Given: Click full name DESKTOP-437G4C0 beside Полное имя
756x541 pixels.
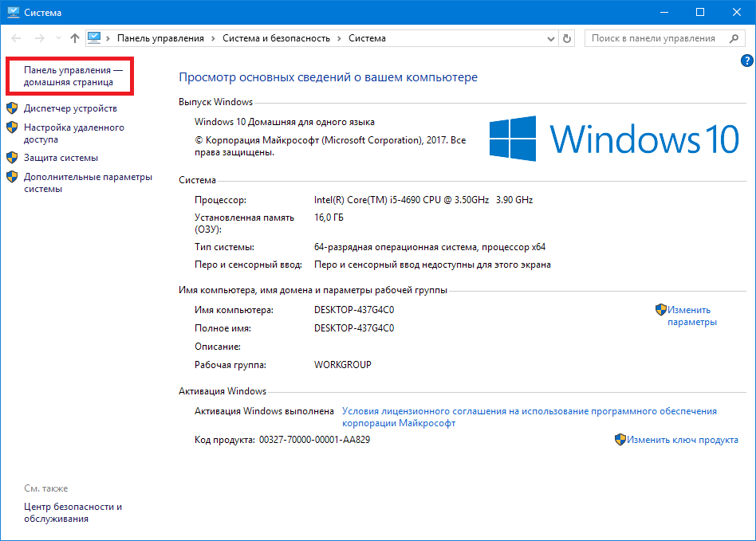Looking at the screenshot, I should click(354, 328).
